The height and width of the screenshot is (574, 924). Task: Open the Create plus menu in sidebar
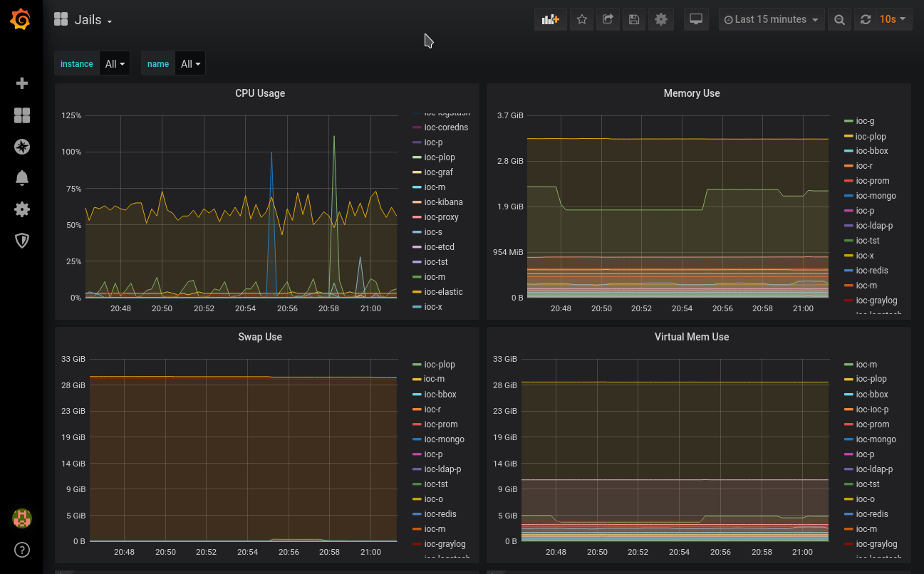tap(22, 83)
